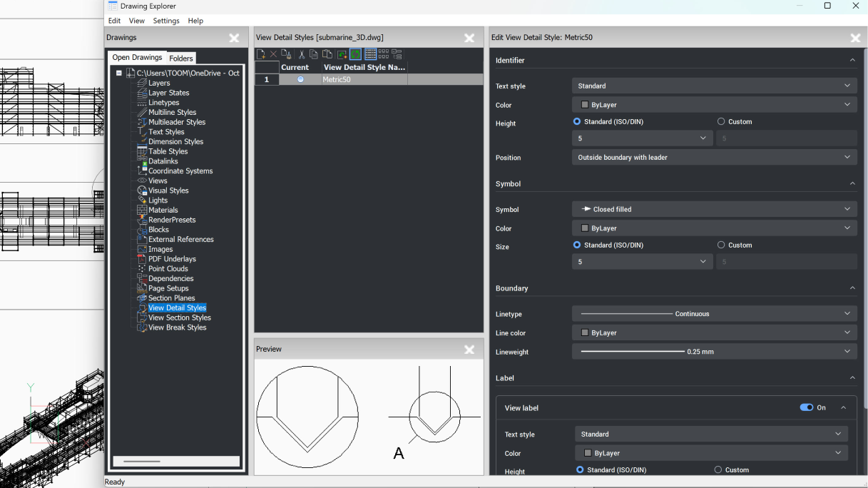
Task: Open the Symbol Closed filled dropdown
Action: pyautogui.click(x=715, y=210)
